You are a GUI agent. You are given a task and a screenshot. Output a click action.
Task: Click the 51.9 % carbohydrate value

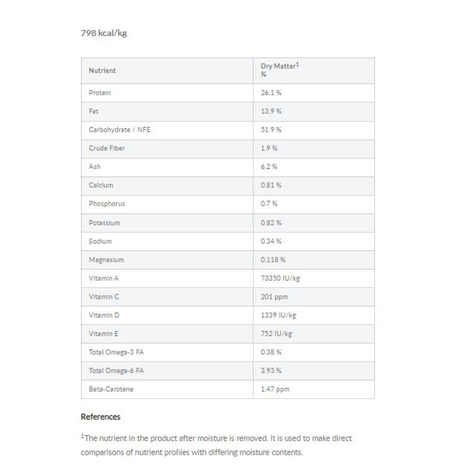(x=271, y=129)
